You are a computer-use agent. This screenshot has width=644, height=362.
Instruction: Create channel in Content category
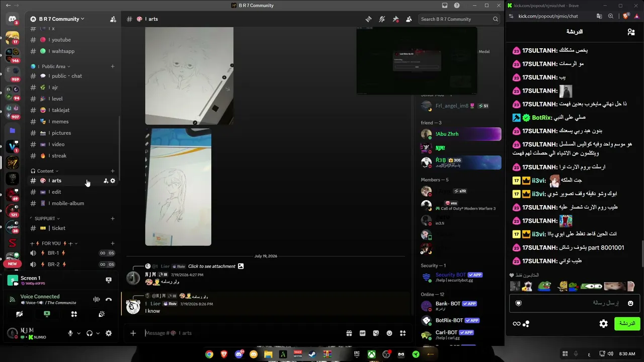pos(113,171)
